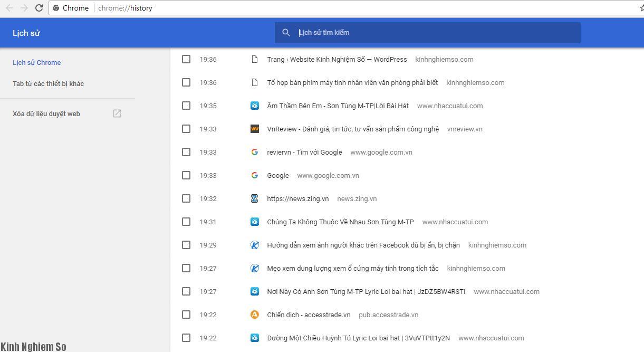Open Hướng dẫn xem ảnh người khác link
This screenshot has height=352, width=644.
coord(363,245)
